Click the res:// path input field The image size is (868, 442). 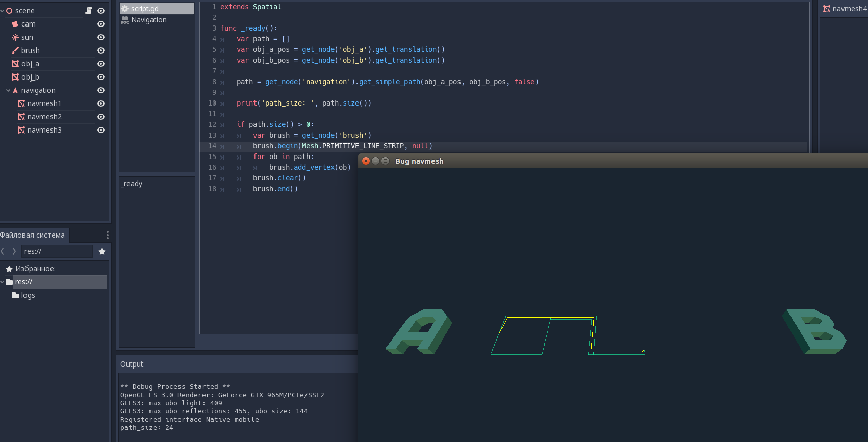[x=57, y=251]
